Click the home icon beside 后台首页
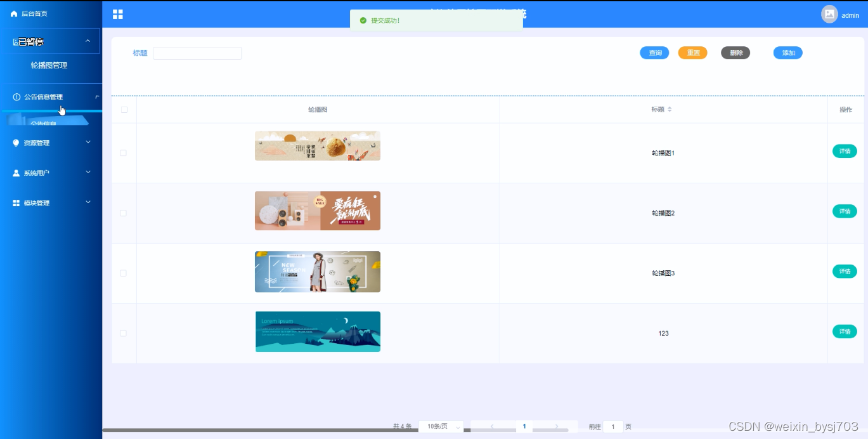 14,13
